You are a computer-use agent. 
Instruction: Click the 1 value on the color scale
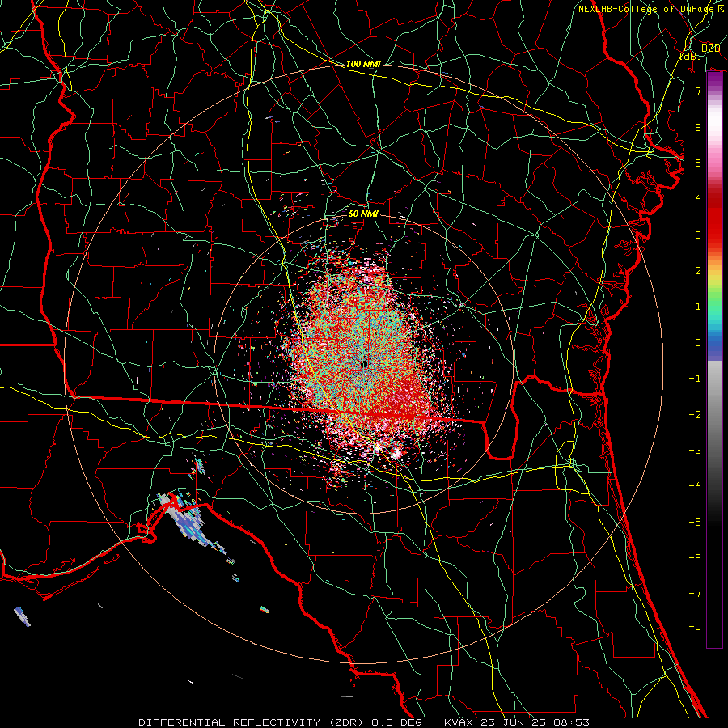698,307
